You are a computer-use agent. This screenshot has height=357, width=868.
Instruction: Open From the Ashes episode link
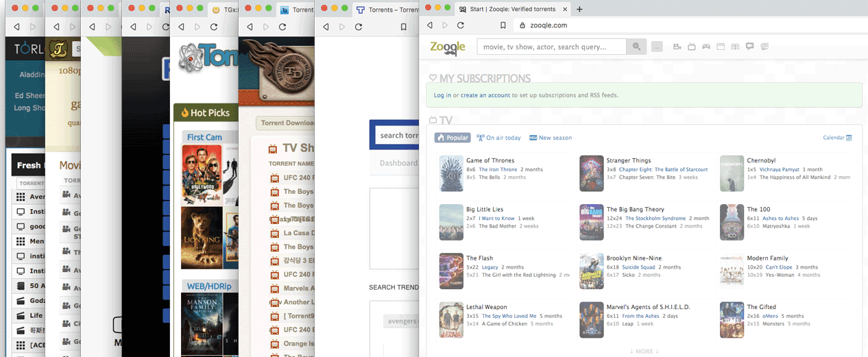click(641, 316)
